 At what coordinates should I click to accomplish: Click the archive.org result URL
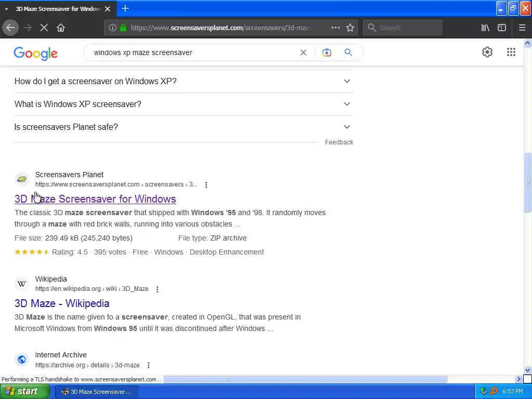point(87,365)
